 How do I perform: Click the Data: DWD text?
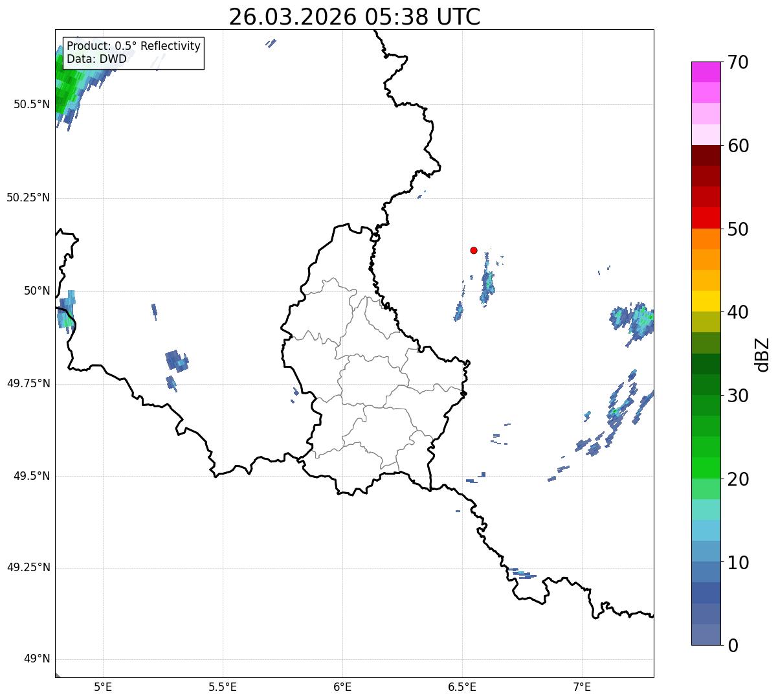pos(97,59)
